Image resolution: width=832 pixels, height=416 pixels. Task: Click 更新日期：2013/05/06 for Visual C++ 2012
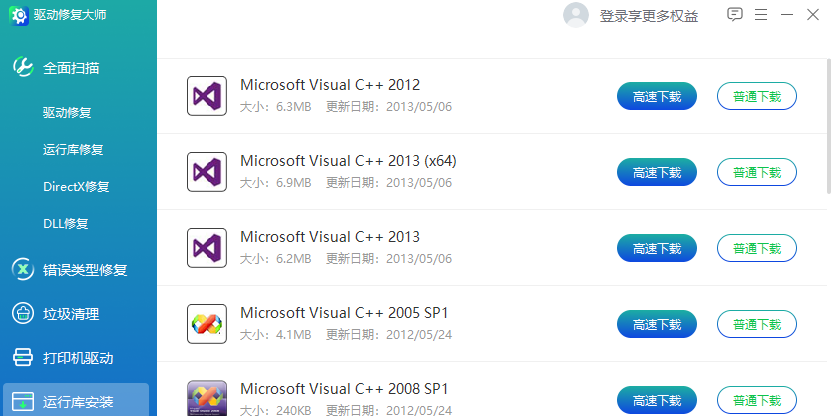tap(389, 107)
